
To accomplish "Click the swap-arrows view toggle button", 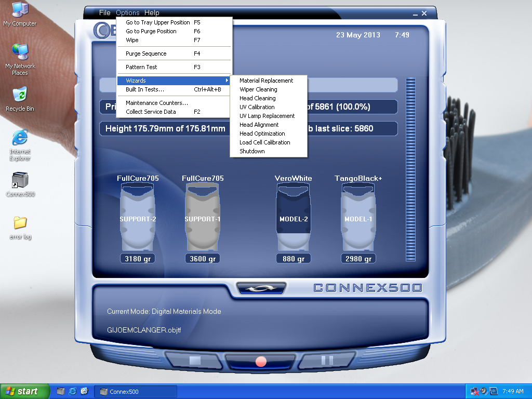I will 261,288.
